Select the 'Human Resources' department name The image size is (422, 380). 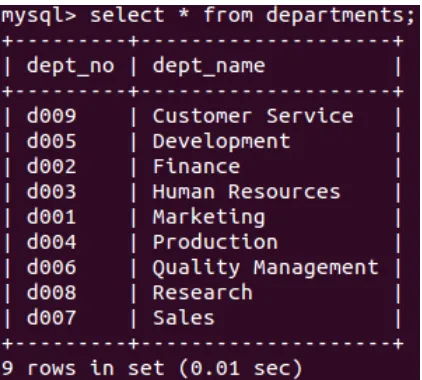pyautogui.click(x=247, y=192)
